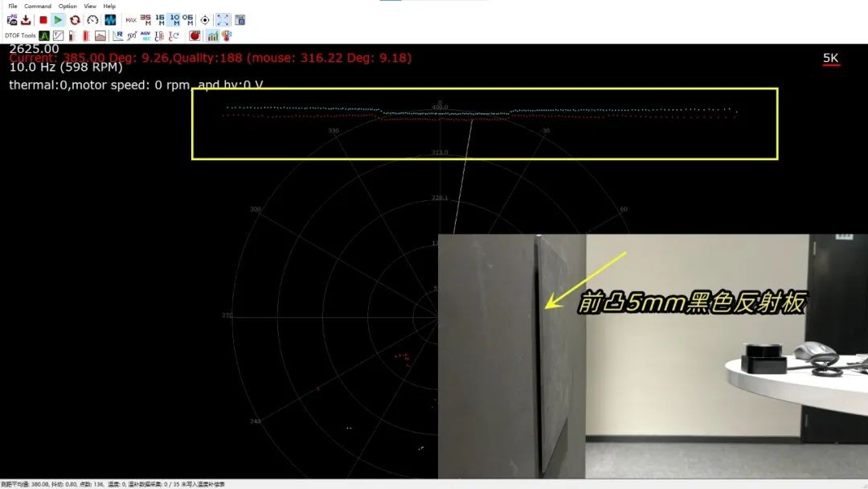Click the red download-to-tray icon
868x489 pixels.
(x=26, y=20)
